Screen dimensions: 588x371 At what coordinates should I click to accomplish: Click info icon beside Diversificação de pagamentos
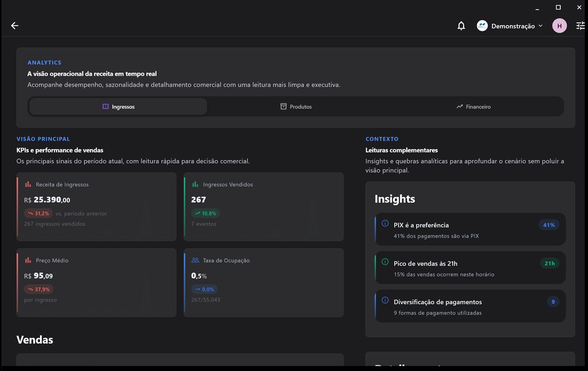point(385,300)
